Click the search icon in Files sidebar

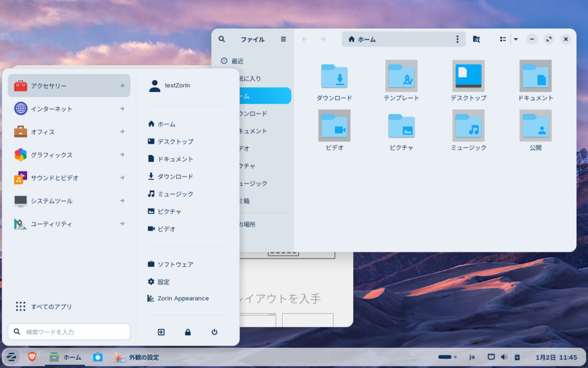[x=222, y=39]
